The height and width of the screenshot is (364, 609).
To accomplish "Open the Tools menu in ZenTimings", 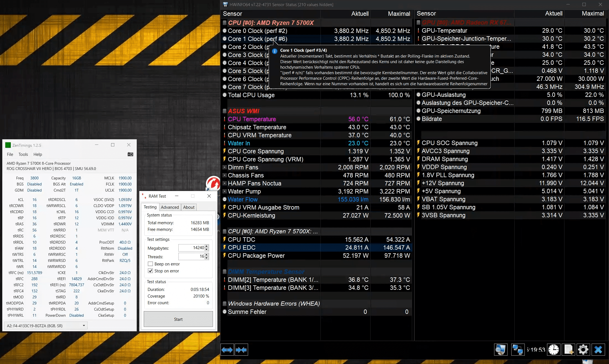I will tap(23, 154).
